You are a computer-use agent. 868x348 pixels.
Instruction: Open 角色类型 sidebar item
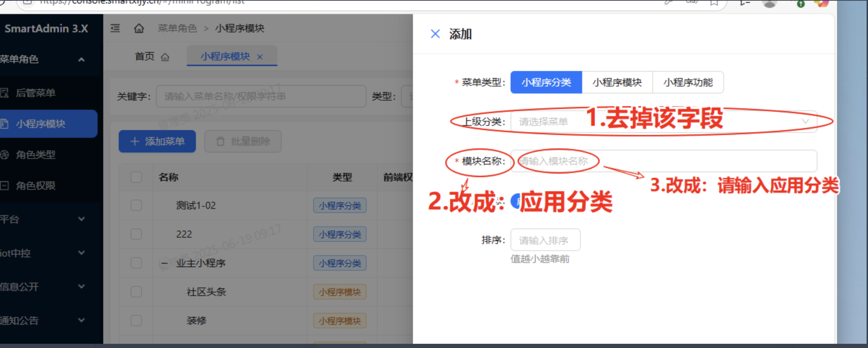[35, 155]
